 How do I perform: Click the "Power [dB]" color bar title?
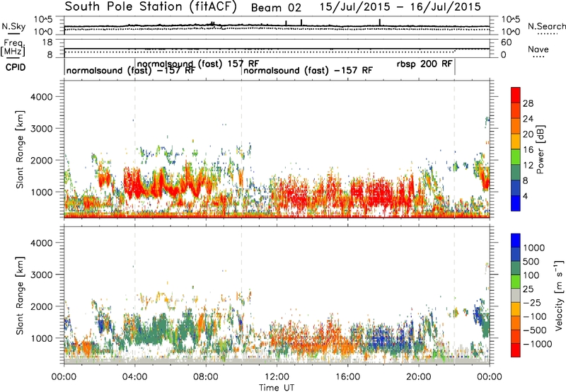540,149
